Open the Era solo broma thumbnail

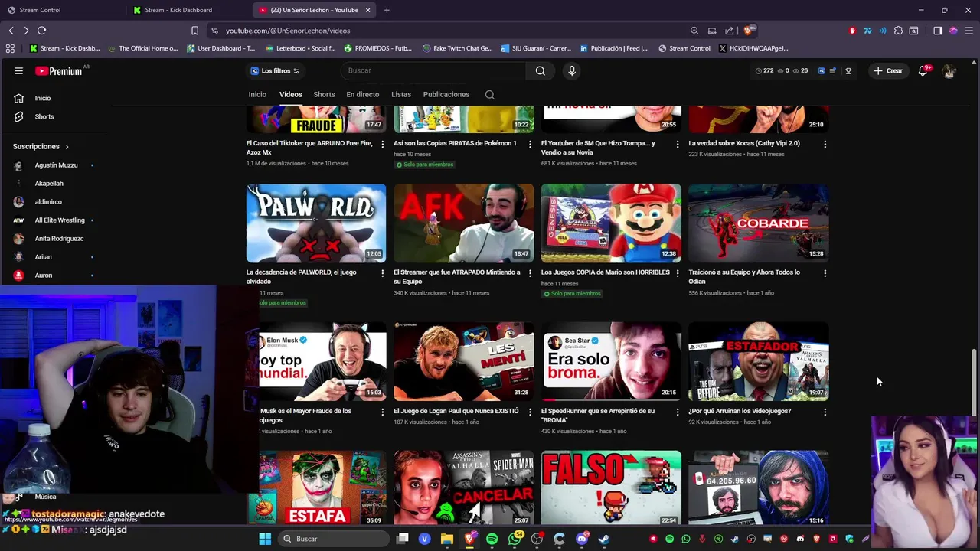611,361
